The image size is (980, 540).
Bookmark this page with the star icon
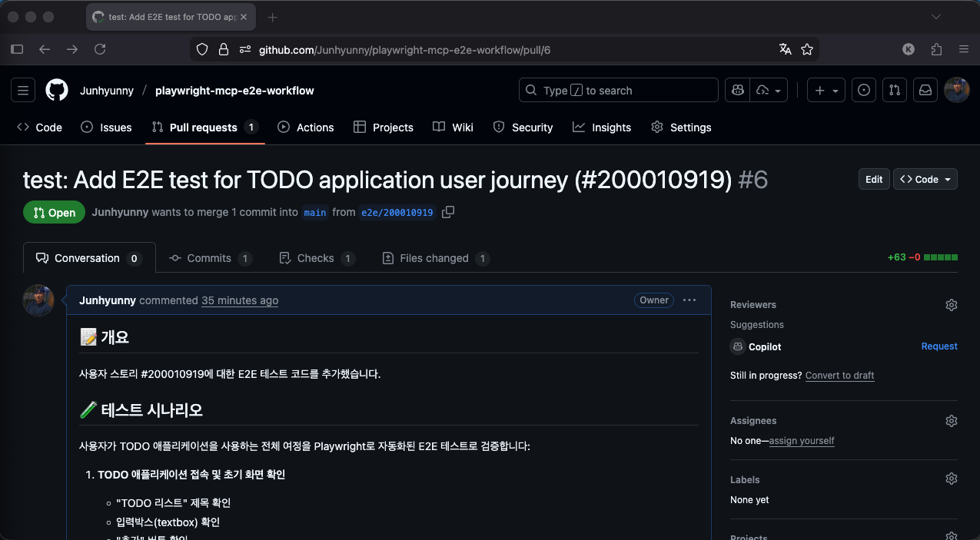807,49
